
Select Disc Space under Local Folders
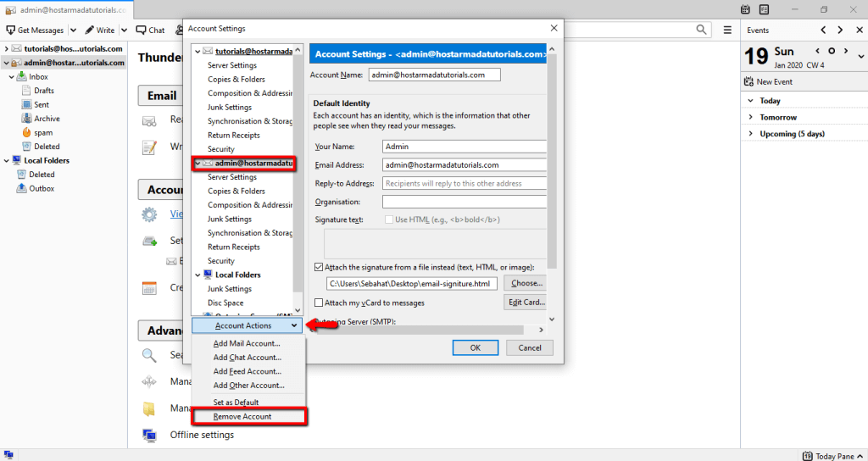pos(225,303)
